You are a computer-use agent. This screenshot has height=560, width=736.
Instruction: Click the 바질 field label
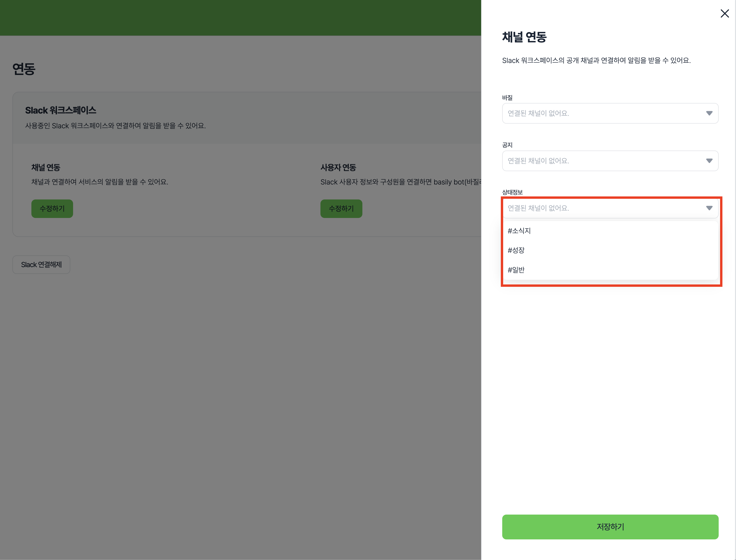pos(507,98)
